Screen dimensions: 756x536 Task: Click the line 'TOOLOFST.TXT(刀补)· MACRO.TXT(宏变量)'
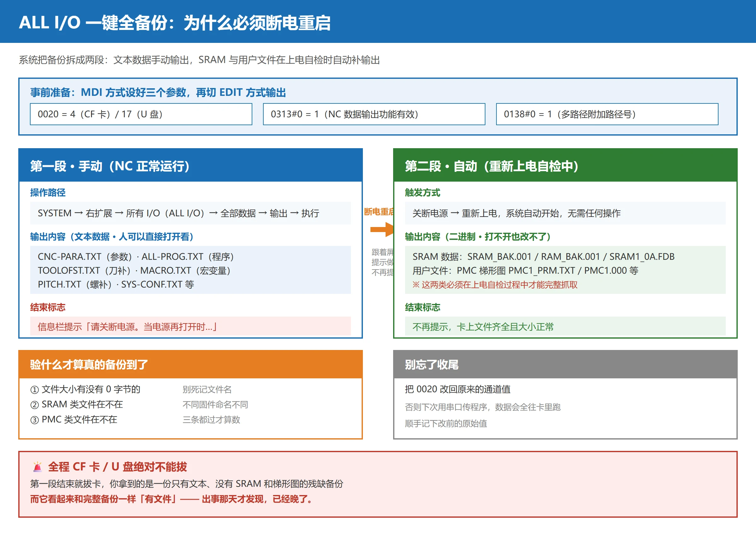coord(134,270)
